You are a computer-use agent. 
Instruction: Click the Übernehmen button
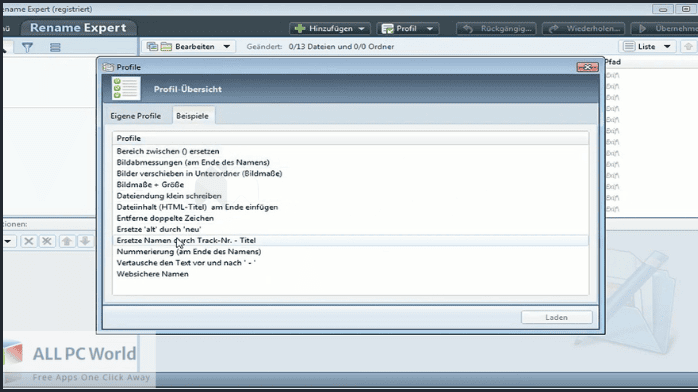point(665,28)
